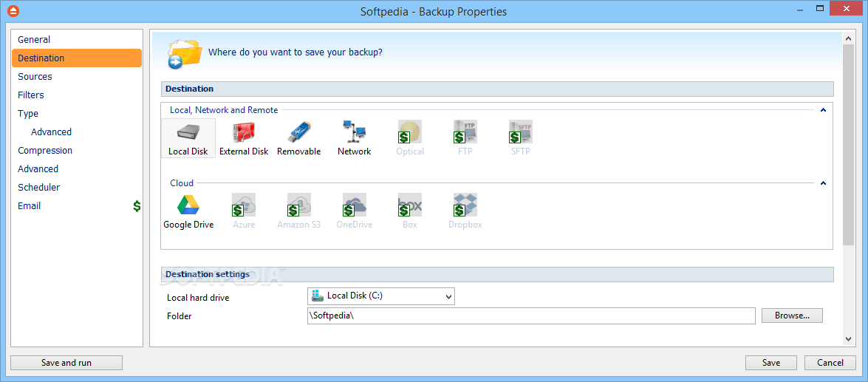Select the FTP destination icon
Screen dimensions: 868x382
[x=465, y=138]
